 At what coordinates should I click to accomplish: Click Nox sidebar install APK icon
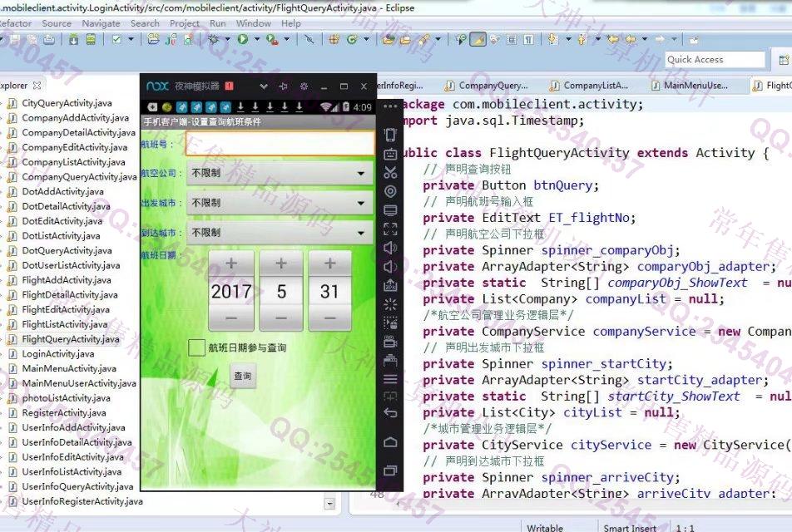coord(390,285)
